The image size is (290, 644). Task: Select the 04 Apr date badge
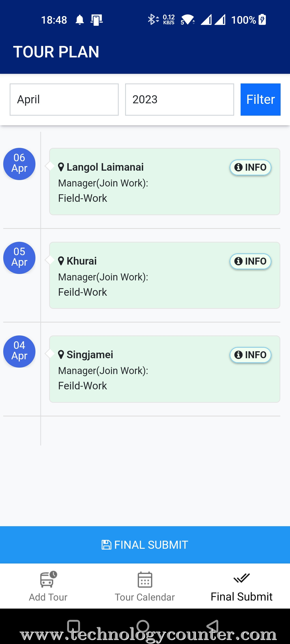(x=19, y=352)
